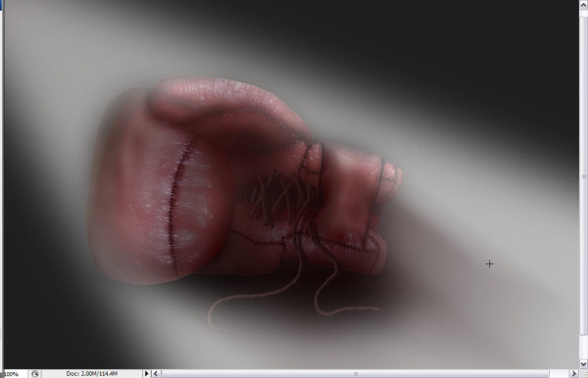Viewport: 588px width, 378px height.
Task: Click the vertical scrollbar down arrow
Action: pos(583,363)
